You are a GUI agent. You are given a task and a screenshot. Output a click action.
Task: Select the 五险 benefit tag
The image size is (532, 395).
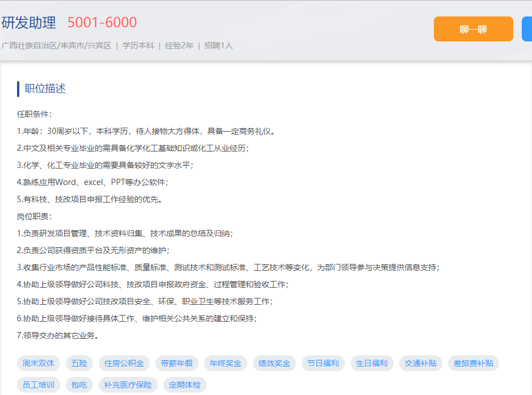coord(79,363)
